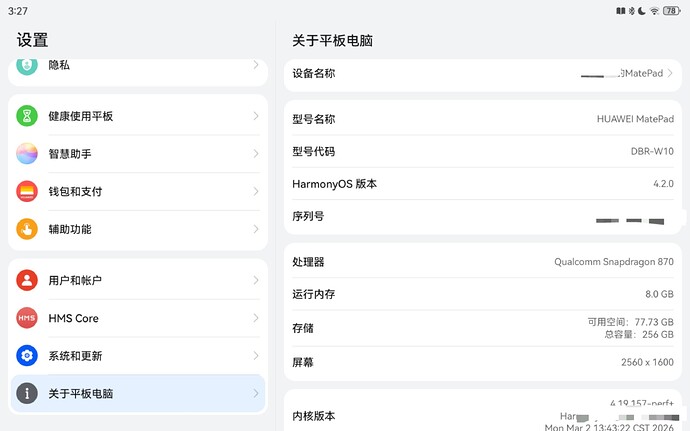Tap the 2560 x 1600 resolution value
Screen dimensions: 690x431
(x=647, y=362)
